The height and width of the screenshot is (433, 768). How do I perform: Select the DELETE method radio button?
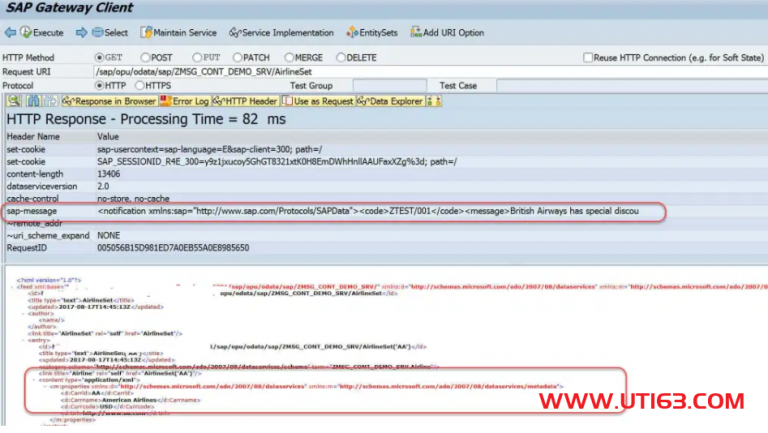342,58
